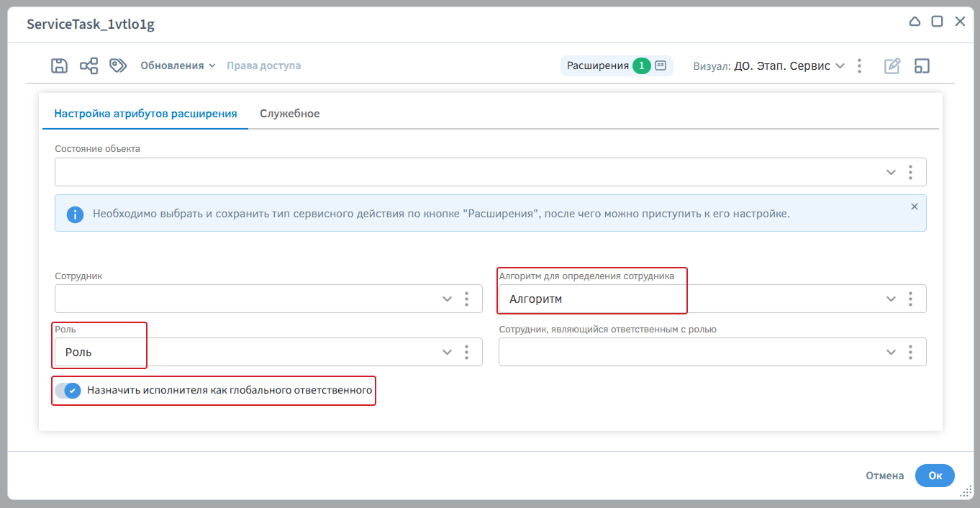
Task: Open the Расширения badge button
Action: click(x=617, y=65)
